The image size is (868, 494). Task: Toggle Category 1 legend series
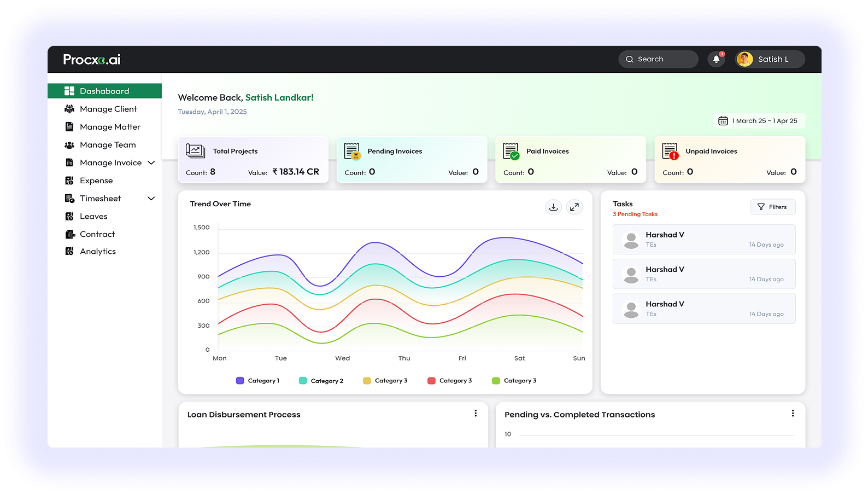coord(257,381)
